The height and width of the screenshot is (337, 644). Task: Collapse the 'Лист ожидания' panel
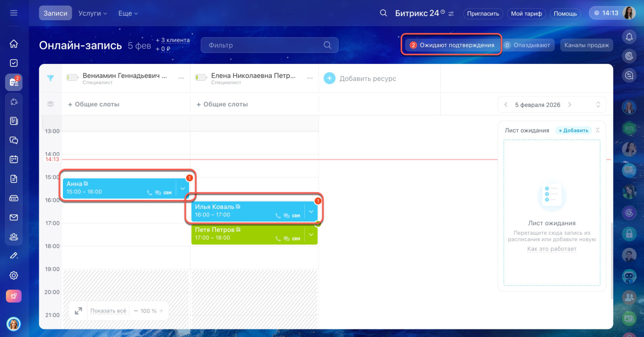[x=598, y=130]
